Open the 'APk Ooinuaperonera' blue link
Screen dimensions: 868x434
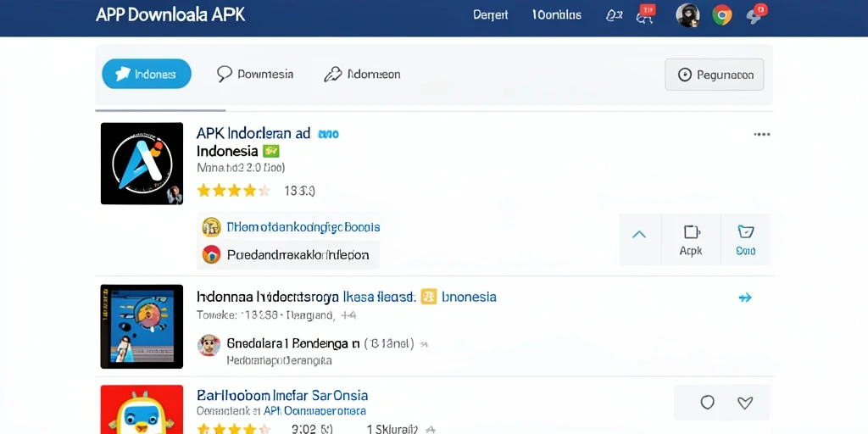point(314,411)
